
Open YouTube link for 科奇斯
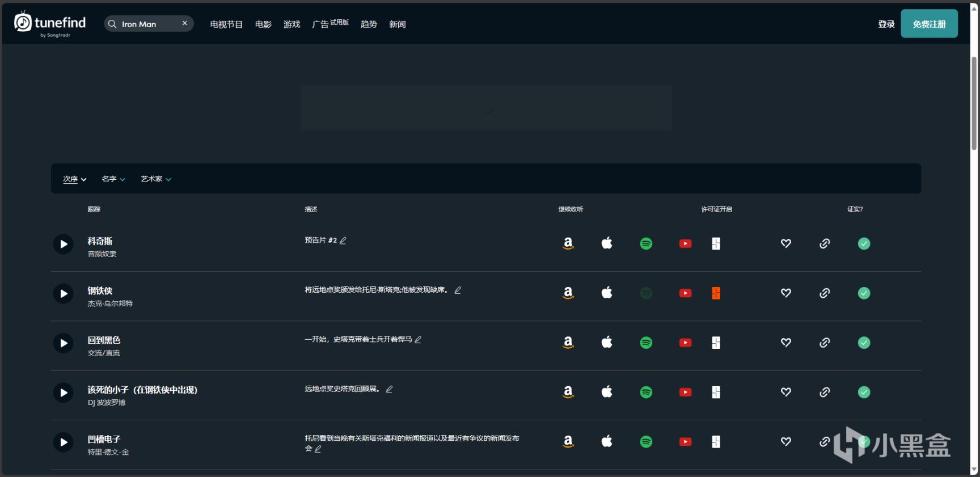[x=685, y=244]
